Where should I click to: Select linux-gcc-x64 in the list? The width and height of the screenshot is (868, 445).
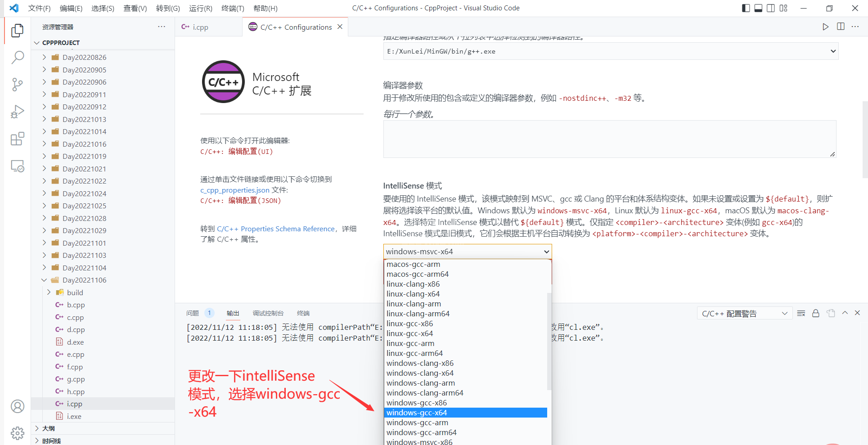pyautogui.click(x=466, y=333)
